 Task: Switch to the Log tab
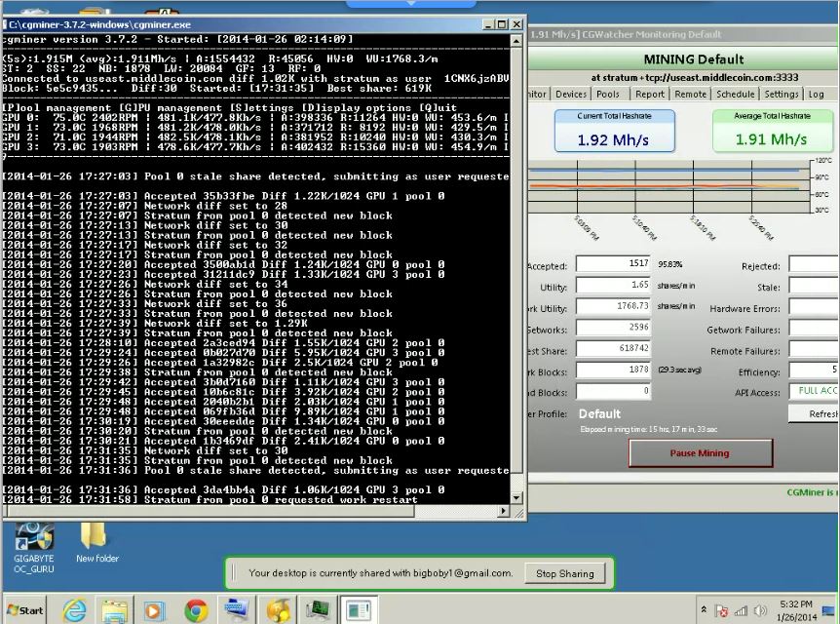click(816, 94)
